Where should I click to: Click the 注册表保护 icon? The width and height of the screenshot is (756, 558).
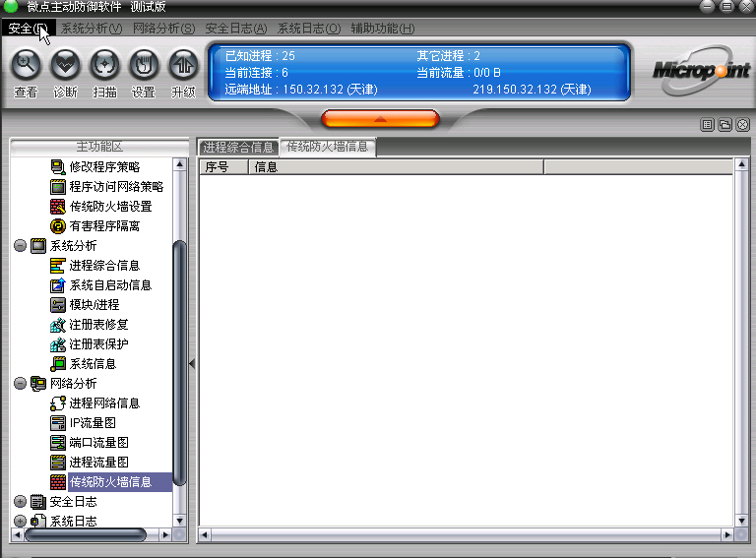coord(58,344)
